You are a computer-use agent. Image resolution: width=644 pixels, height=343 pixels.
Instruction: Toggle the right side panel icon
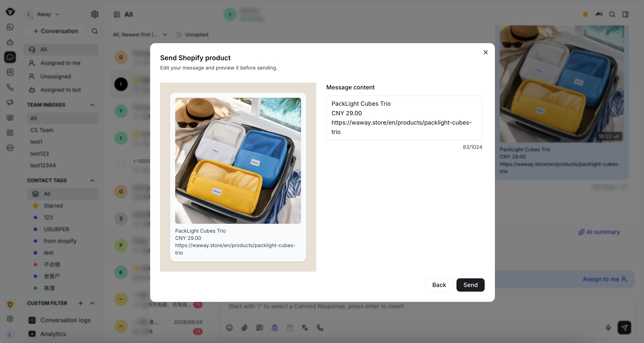[x=626, y=14]
